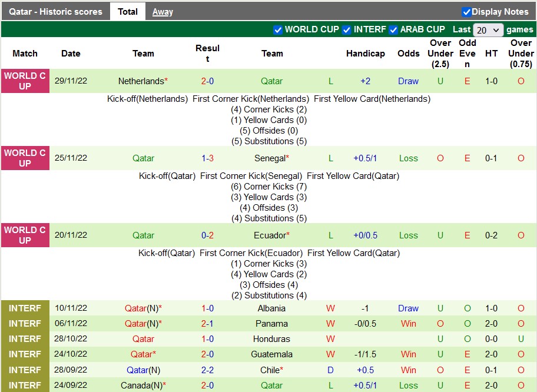Uncheck the Display Notes checkbox
This screenshot has width=537, height=392.
[466, 12]
